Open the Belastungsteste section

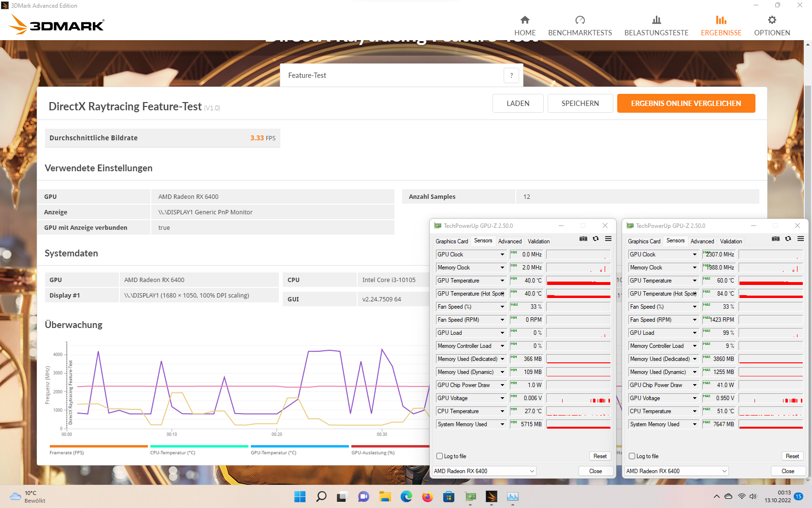click(x=656, y=24)
